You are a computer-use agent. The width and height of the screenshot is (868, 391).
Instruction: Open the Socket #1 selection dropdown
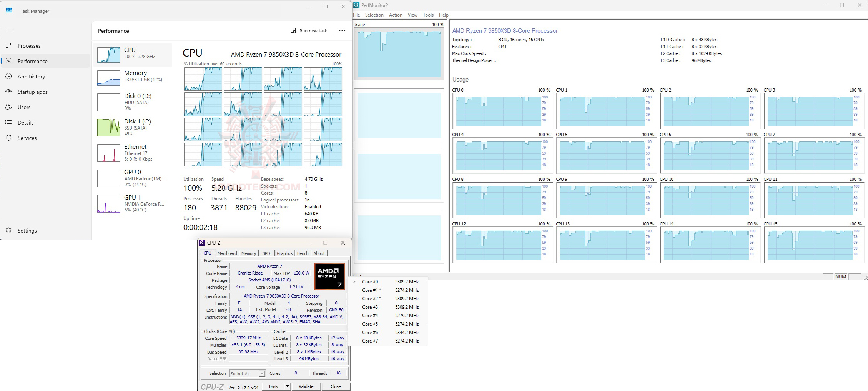pyautogui.click(x=248, y=373)
